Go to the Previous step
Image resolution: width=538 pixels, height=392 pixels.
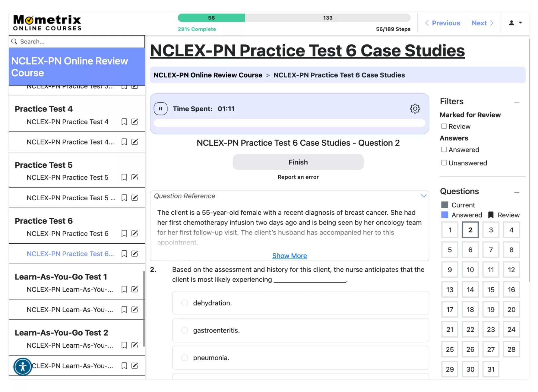tap(442, 23)
